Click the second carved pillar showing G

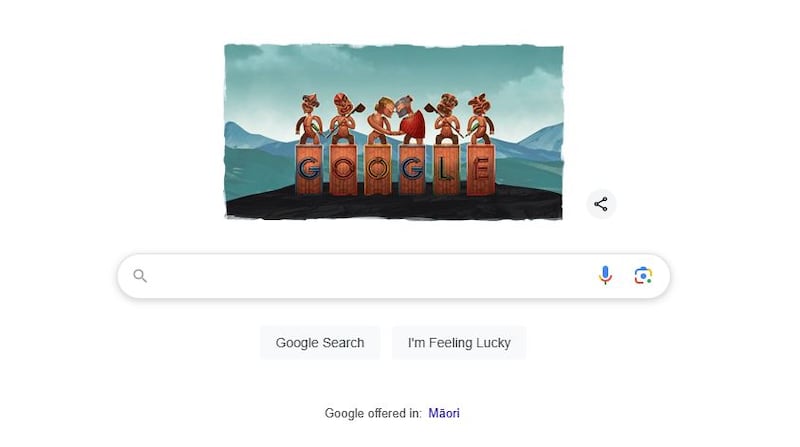coord(412,169)
